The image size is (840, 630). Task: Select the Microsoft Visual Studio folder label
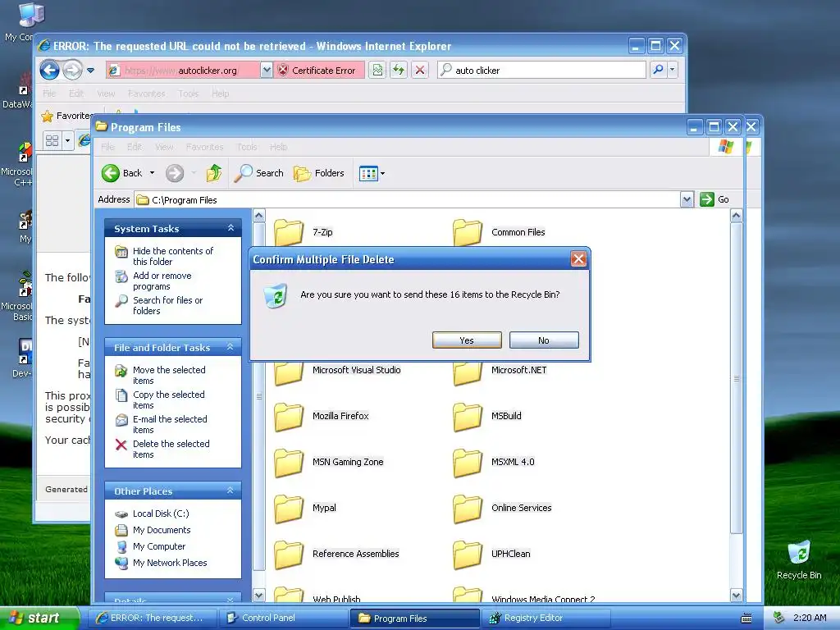(x=356, y=370)
